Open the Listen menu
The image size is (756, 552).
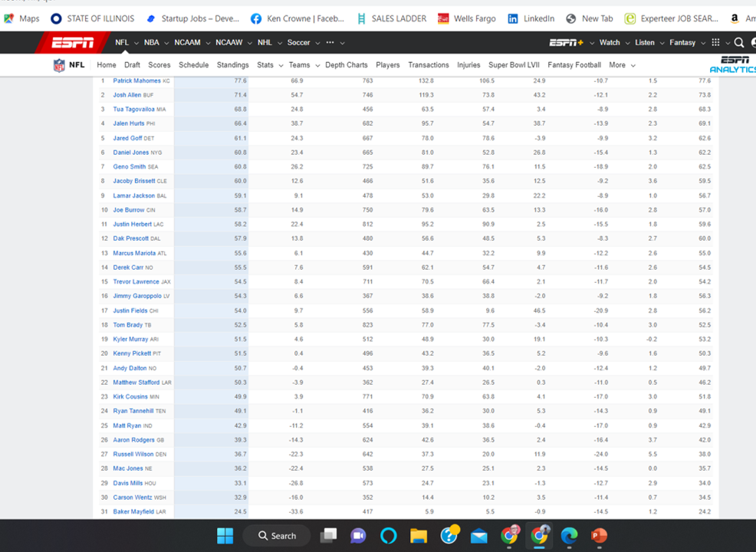tap(645, 43)
